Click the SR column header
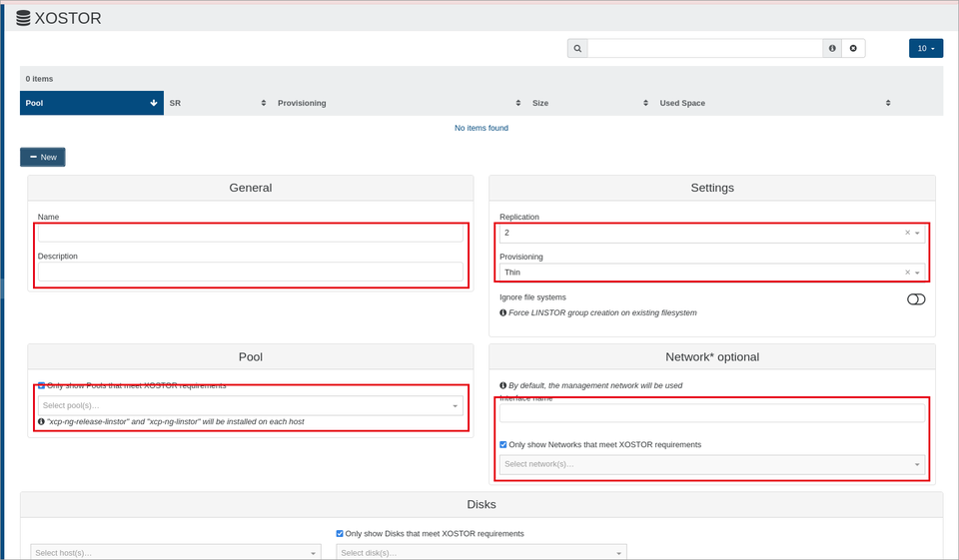This screenshot has width=959, height=560. 218,104
